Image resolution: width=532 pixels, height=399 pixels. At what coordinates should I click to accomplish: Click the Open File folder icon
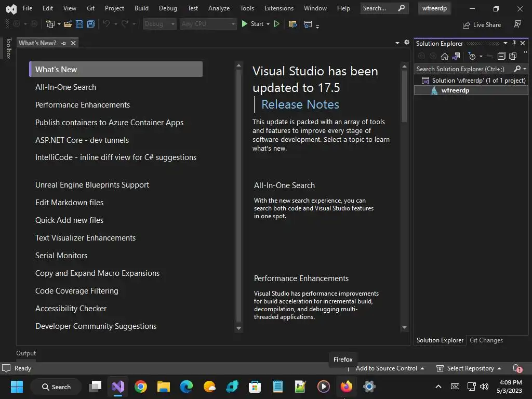click(x=68, y=24)
